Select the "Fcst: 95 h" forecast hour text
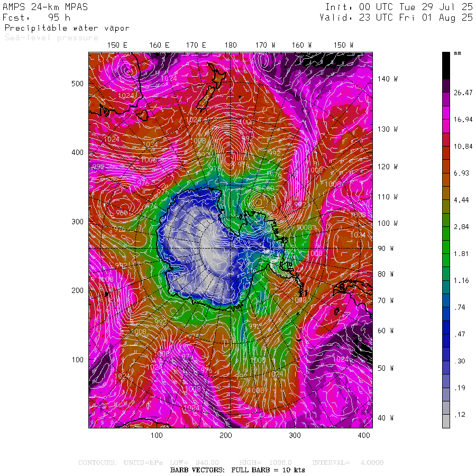 click(x=36, y=17)
